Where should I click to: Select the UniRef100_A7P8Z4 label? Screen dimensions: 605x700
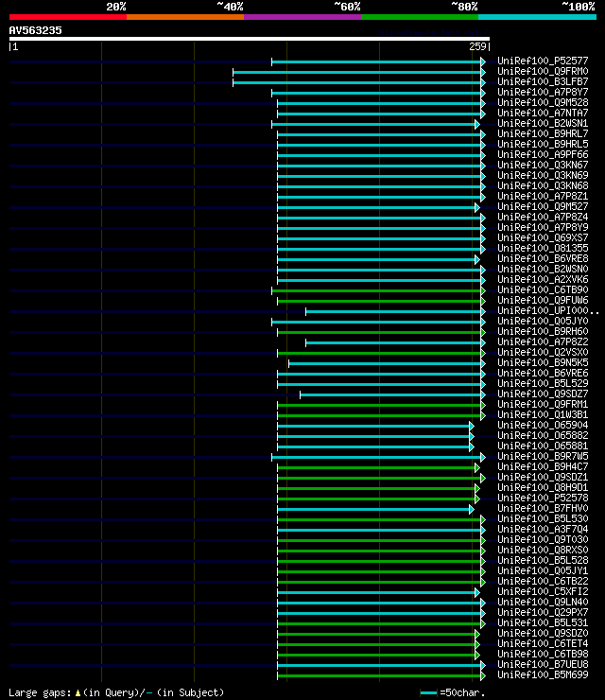[x=543, y=217]
